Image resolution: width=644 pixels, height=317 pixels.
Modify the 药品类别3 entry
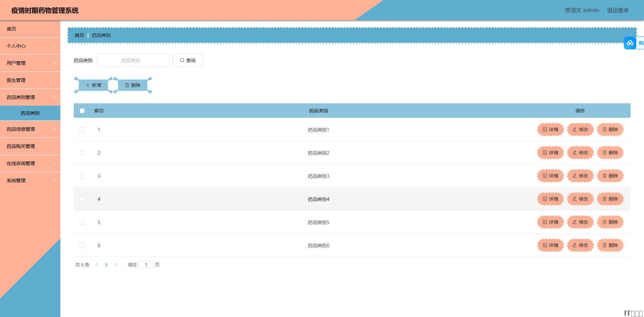tap(580, 176)
